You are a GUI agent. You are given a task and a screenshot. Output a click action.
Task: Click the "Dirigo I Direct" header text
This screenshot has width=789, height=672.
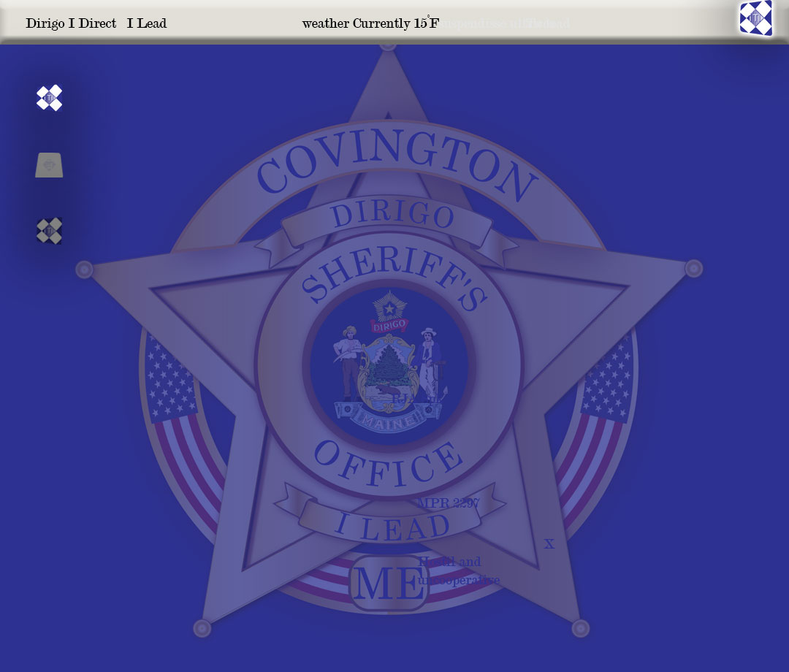71,23
